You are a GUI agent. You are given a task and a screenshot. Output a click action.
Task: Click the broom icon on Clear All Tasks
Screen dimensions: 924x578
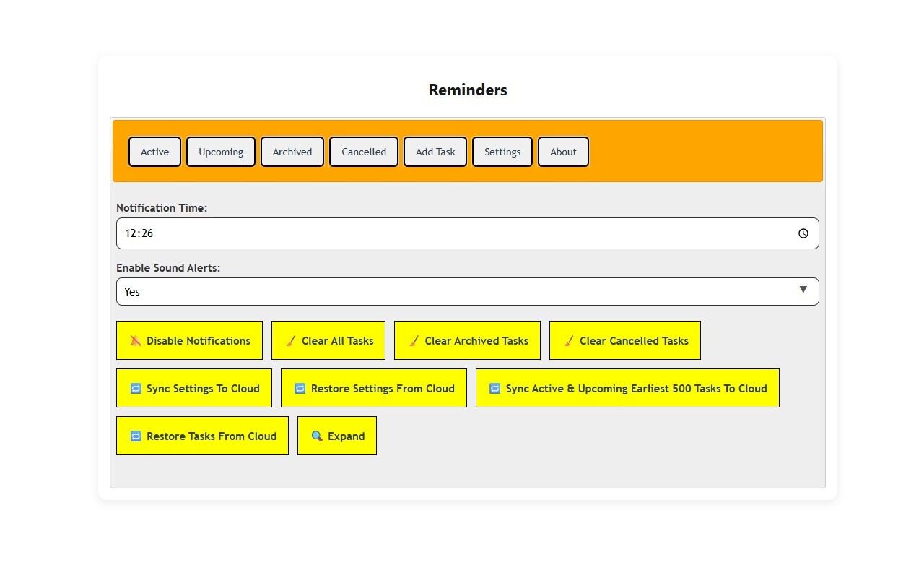pos(291,341)
